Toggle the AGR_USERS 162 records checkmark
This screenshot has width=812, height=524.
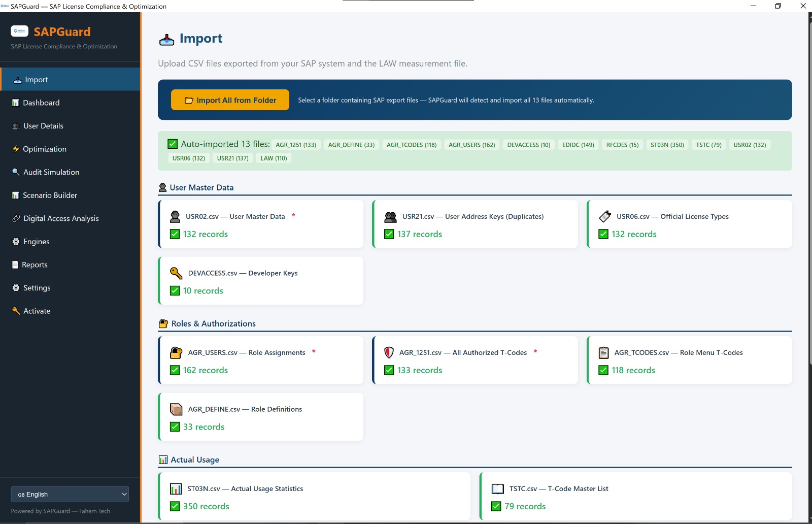(x=175, y=370)
